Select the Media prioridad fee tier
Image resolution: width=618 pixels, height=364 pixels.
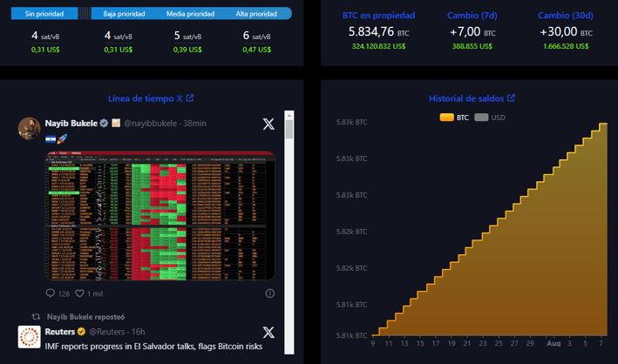[190, 14]
